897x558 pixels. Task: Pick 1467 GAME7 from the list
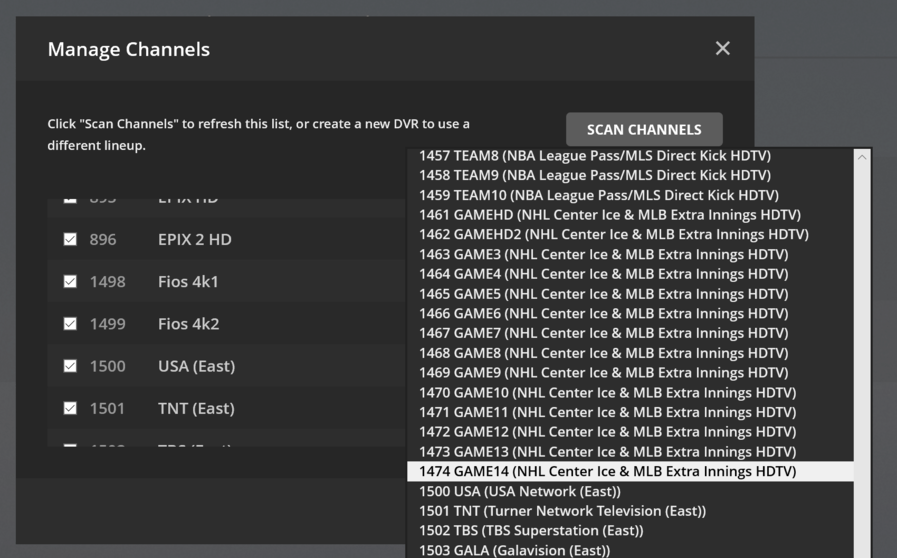tap(630, 333)
